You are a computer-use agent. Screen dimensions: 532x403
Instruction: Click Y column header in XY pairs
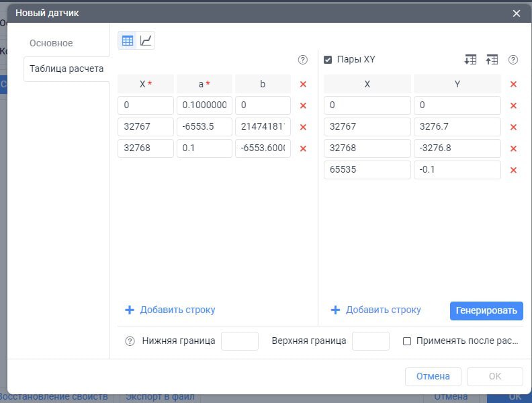click(x=457, y=84)
